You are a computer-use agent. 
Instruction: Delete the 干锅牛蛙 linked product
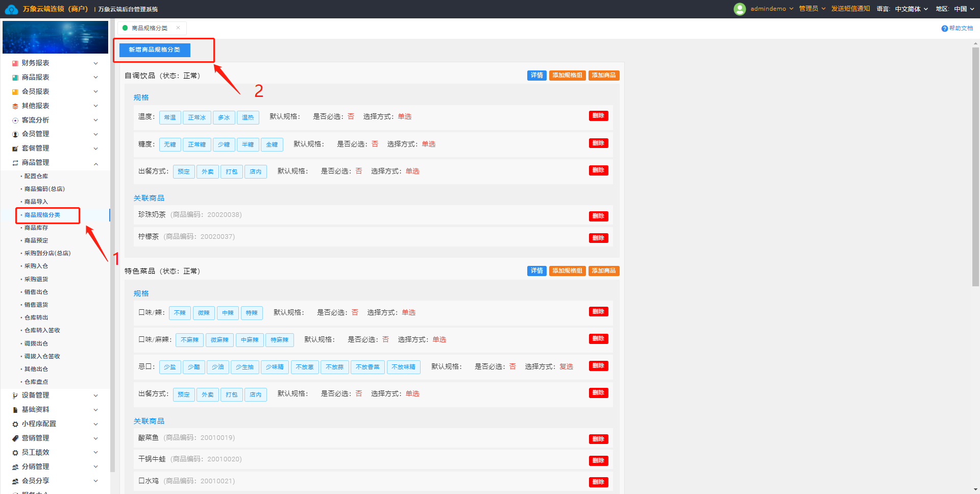click(x=598, y=461)
